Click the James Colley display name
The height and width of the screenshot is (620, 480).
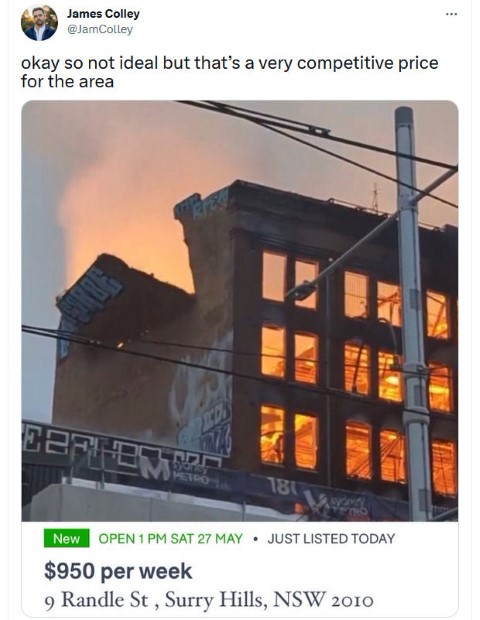point(103,14)
